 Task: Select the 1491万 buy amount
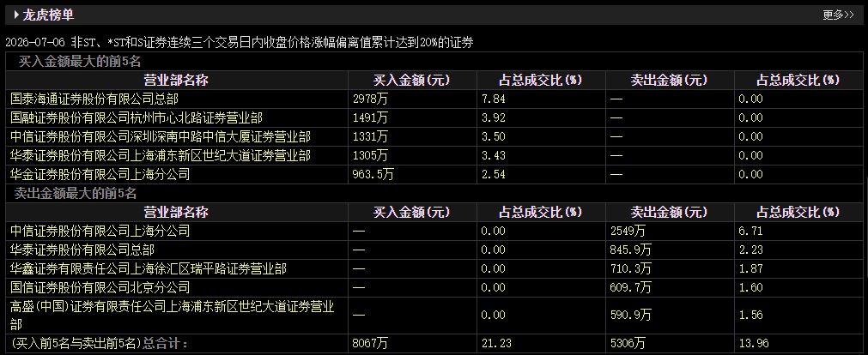370,117
